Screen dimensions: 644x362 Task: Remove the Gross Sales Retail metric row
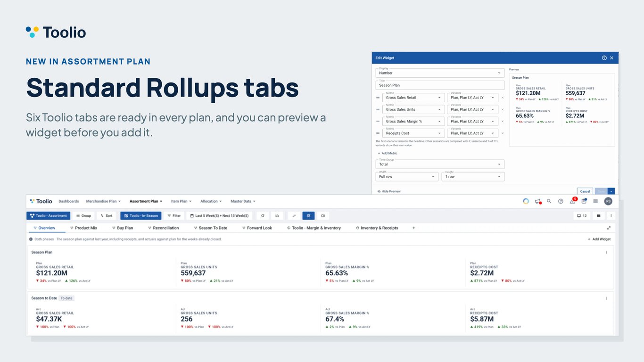coord(503,98)
